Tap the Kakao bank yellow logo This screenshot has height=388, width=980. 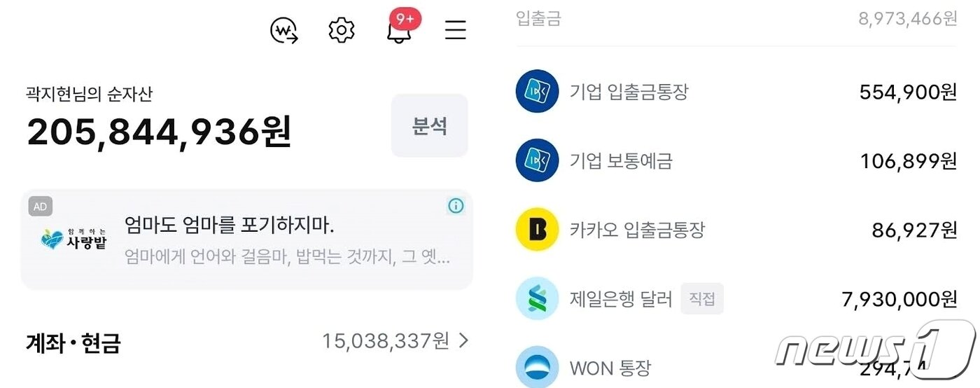[x=537, y=229]
